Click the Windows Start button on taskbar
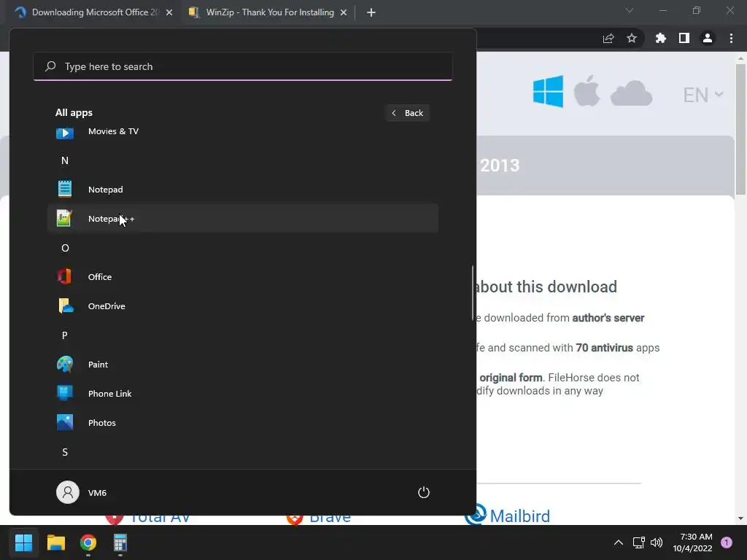747x560 pixels. tap(23, 542)
